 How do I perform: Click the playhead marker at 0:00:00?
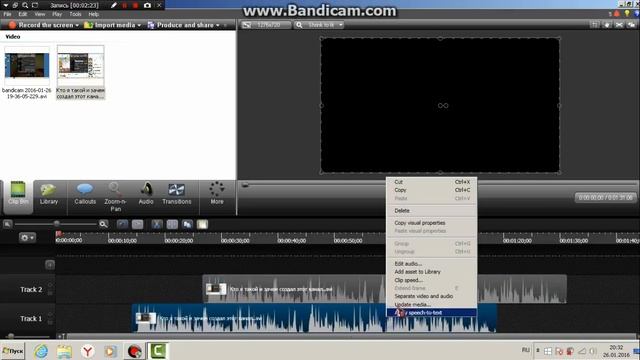pyautogui.click(x=59, y=234)
